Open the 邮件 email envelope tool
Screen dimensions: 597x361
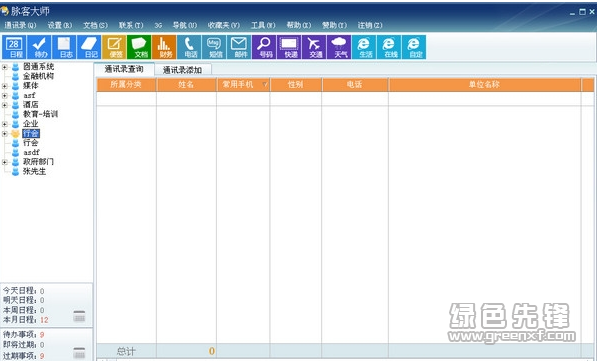239,47
